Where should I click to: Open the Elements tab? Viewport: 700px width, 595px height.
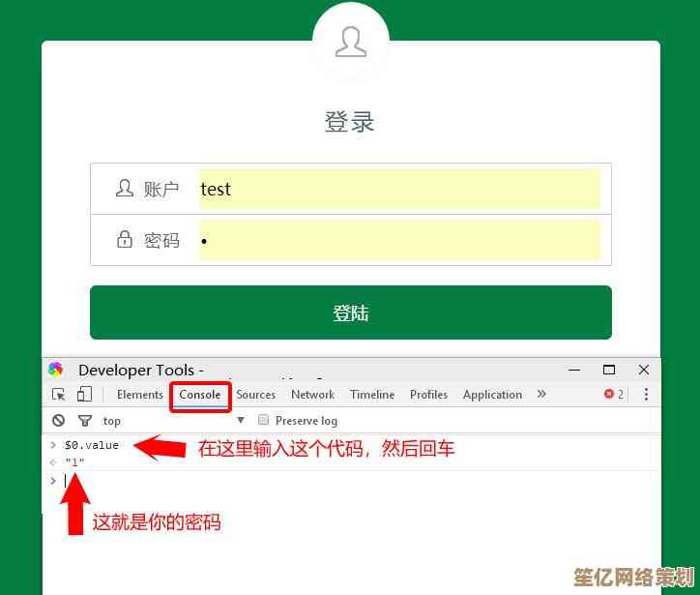tap(140, 395)
